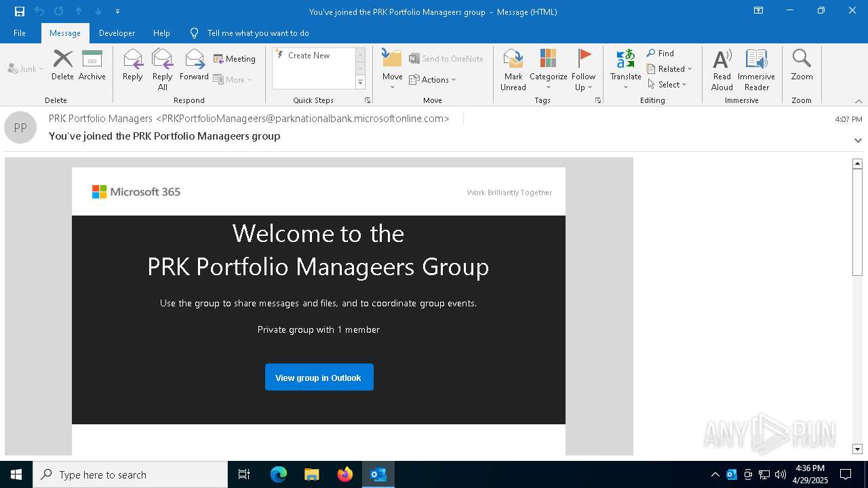Open the Tags dialog launcher
Screen dimensions: 868x488
point(598,100)
